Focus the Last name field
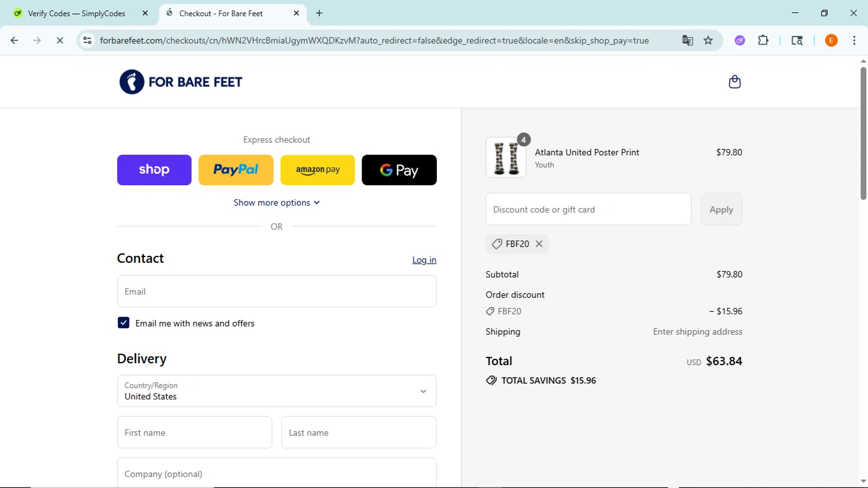868x488 pixels. (359, 432)
